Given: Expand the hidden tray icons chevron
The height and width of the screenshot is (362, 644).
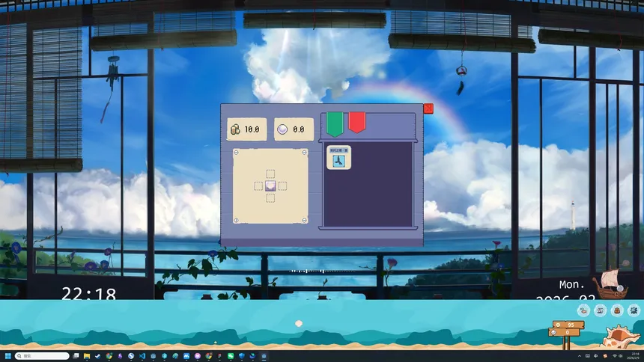Looking at the screenshot, I should (x=580, y=356).
